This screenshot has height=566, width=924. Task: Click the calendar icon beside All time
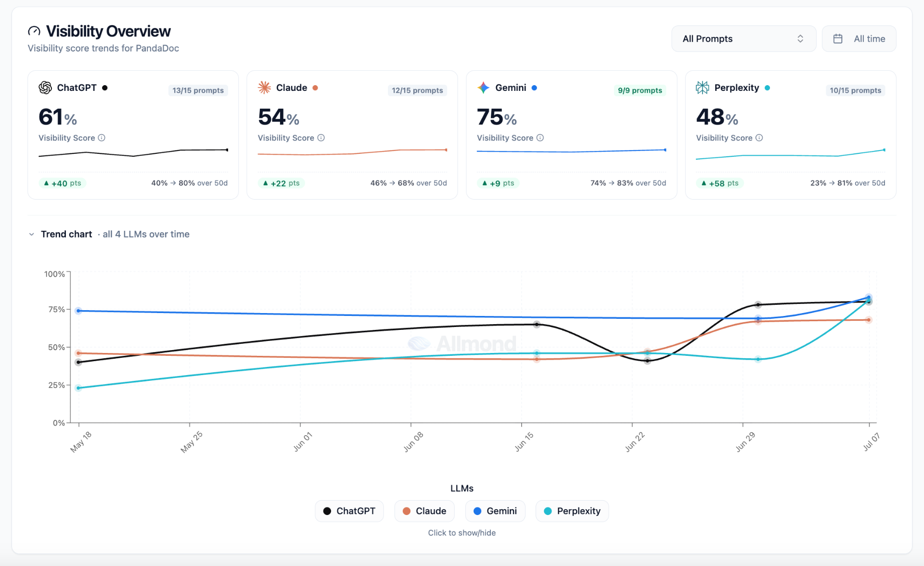[838, 39]
